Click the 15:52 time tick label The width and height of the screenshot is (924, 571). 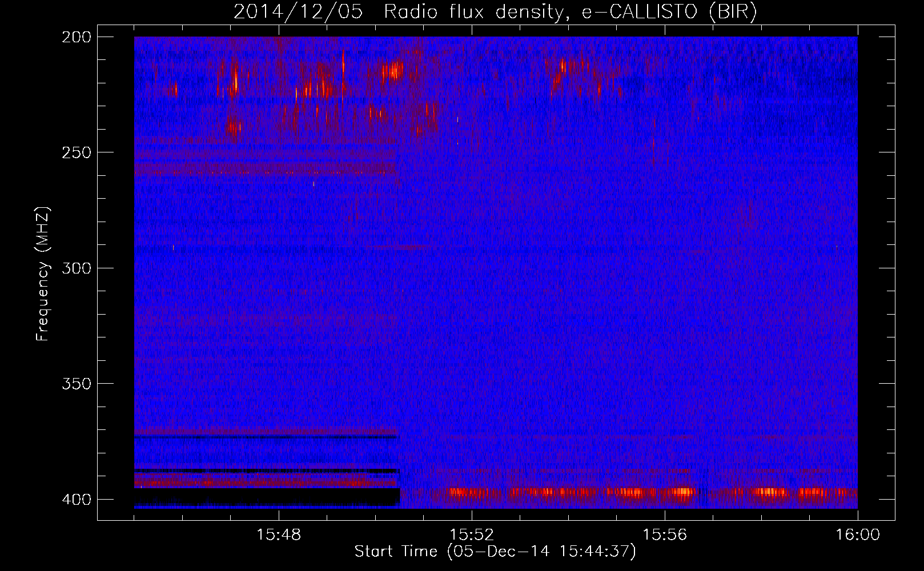tap(472, 535)
